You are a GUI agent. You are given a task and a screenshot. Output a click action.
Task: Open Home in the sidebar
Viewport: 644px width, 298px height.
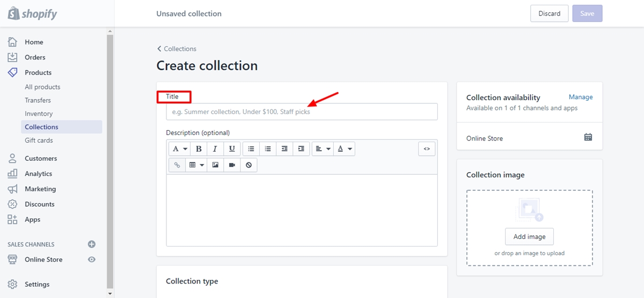pos(34,42)
